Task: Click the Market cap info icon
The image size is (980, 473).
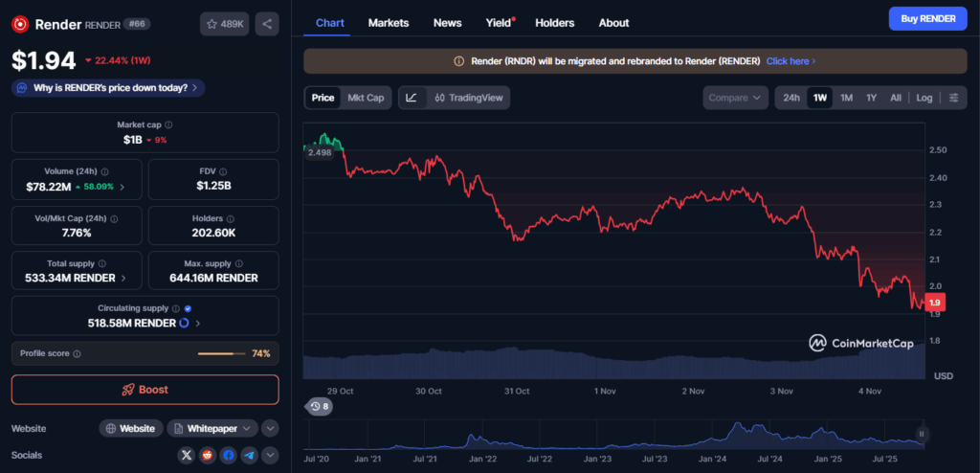Action: [x=168, y=125]
